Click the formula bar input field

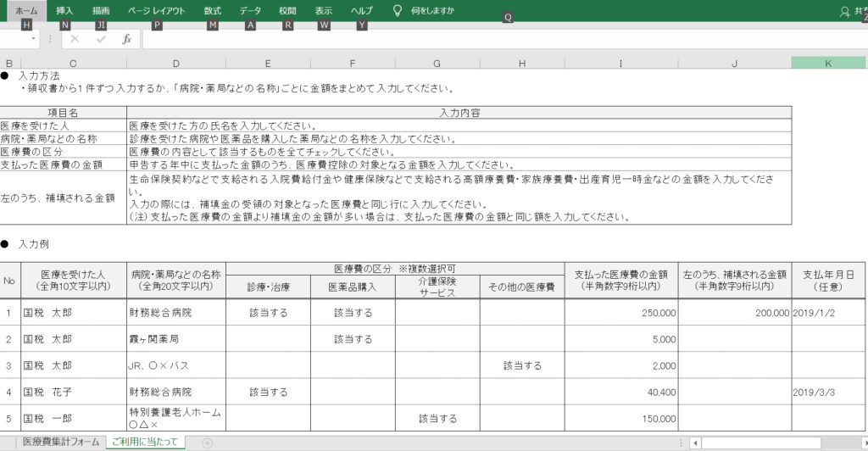pyautogui.click(x=500, y=39)
